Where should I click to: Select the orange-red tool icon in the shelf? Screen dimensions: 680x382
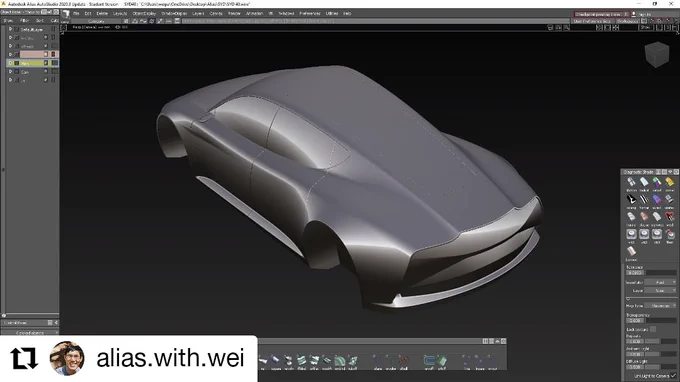404,360
